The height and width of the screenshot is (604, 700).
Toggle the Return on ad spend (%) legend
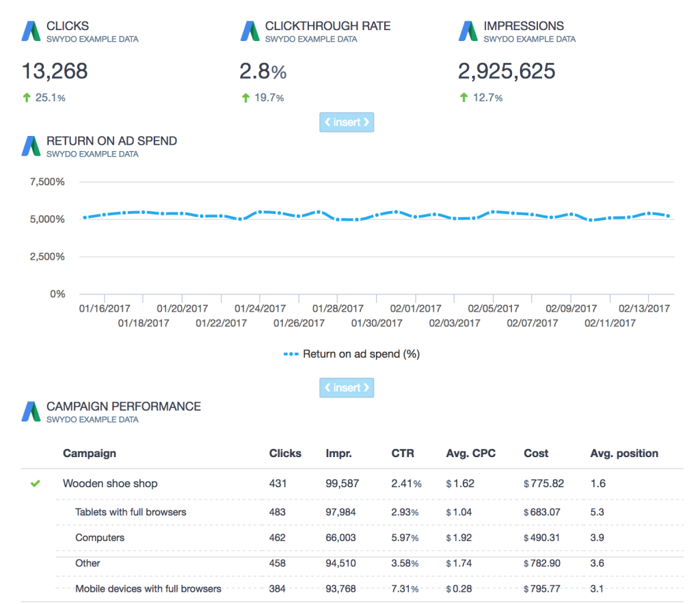351,354
